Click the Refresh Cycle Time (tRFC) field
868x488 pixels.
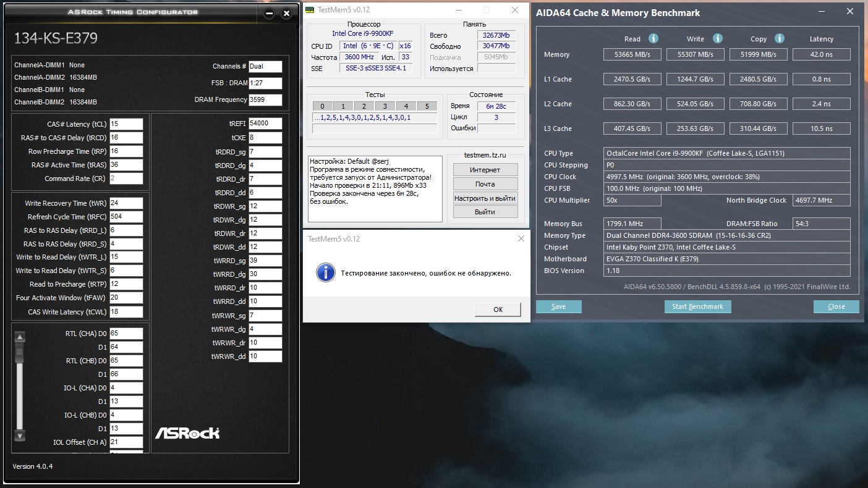(x=126, y=217)
